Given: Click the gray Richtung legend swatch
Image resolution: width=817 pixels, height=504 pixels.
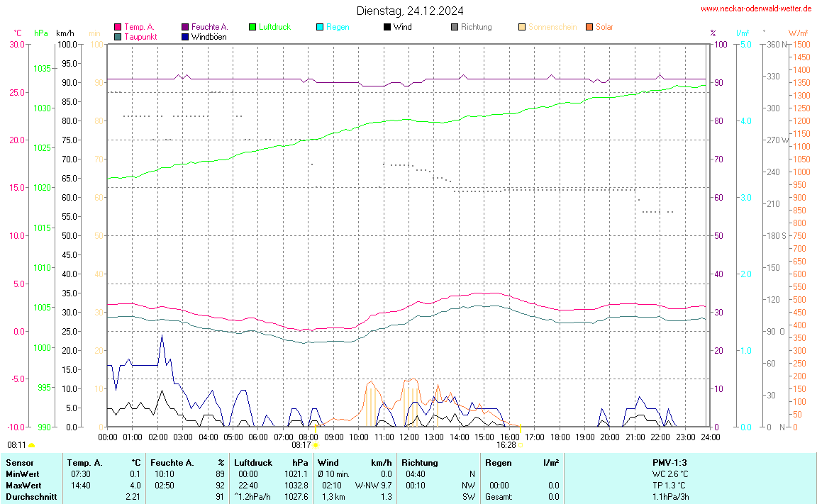Looking at the screenshot, I should 455,27.
